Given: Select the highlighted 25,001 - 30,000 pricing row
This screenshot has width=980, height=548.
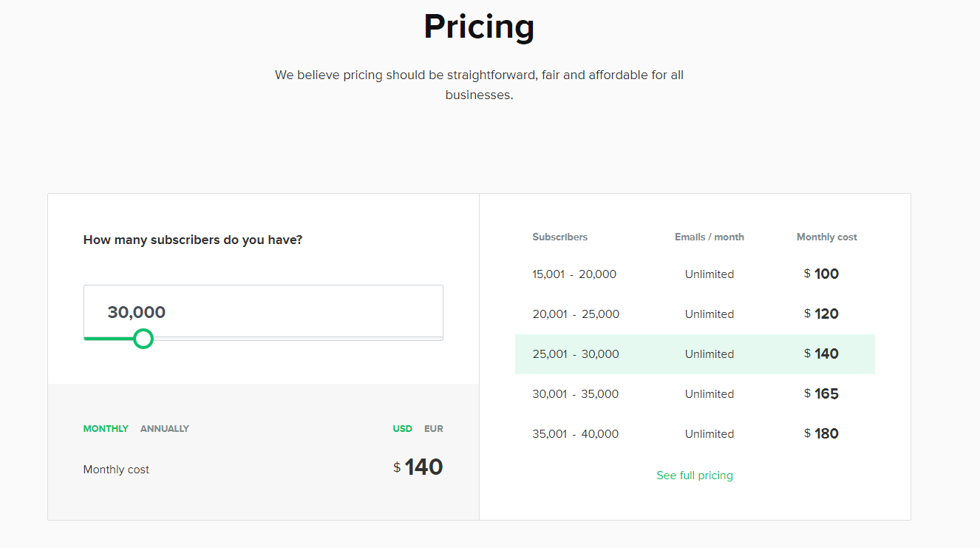Looking at the screenshot, I should pyautogui.click(x=694, y=354).
